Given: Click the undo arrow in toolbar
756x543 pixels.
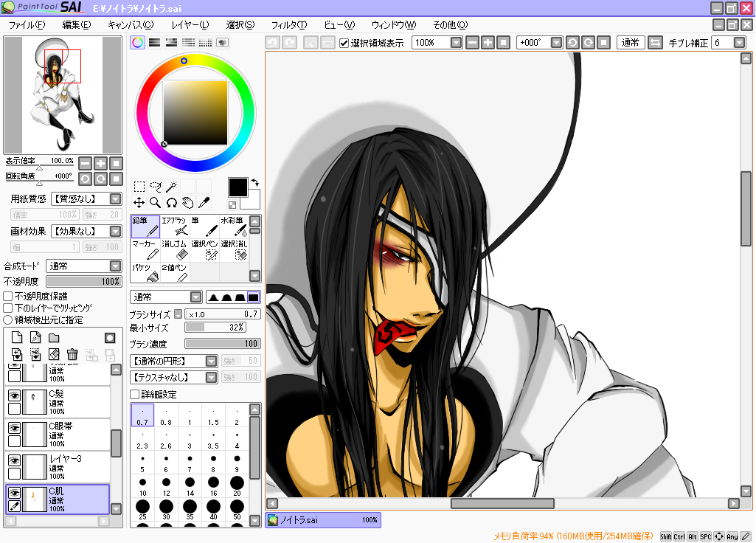Looking at the screenshot, I should pyautogui.click(x=272, y=43).
